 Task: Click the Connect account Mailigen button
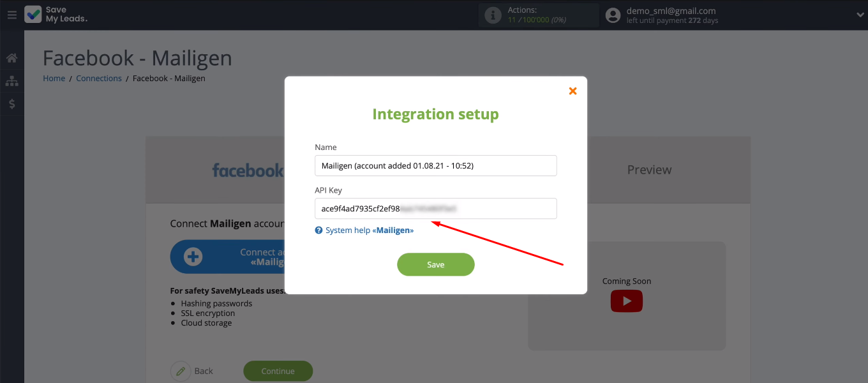point(227,257)
